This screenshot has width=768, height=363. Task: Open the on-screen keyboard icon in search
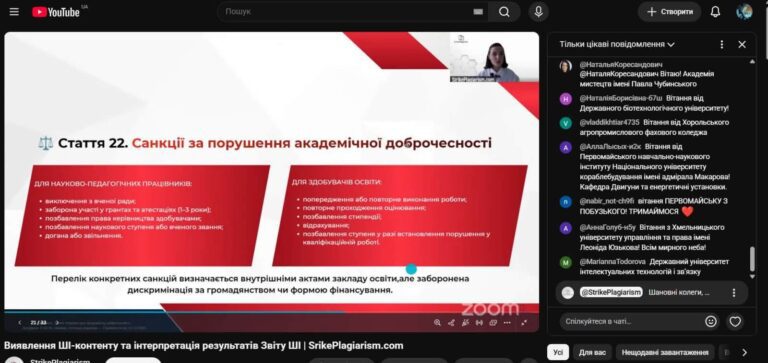point(478,12)
